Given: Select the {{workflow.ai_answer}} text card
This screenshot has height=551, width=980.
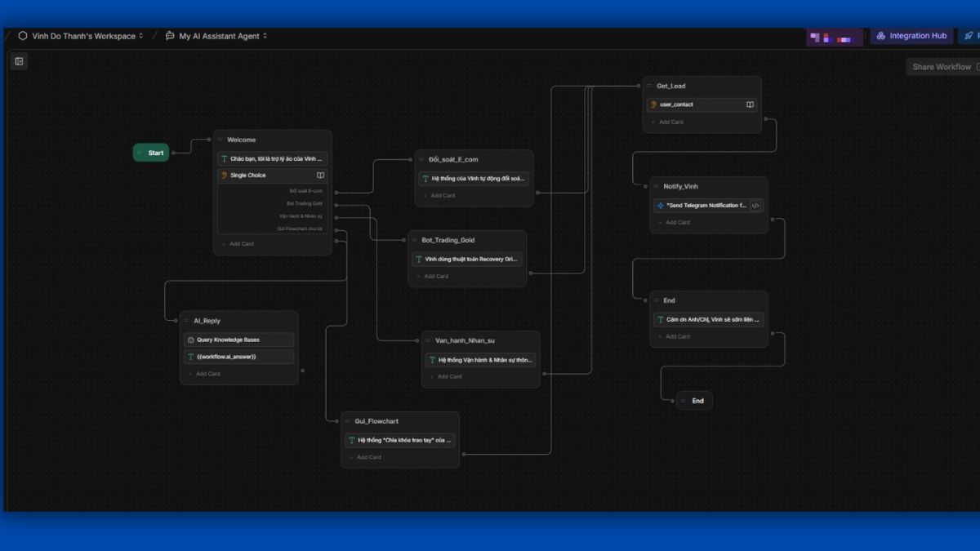Looking at the screenshot, I should coord(238,357).
